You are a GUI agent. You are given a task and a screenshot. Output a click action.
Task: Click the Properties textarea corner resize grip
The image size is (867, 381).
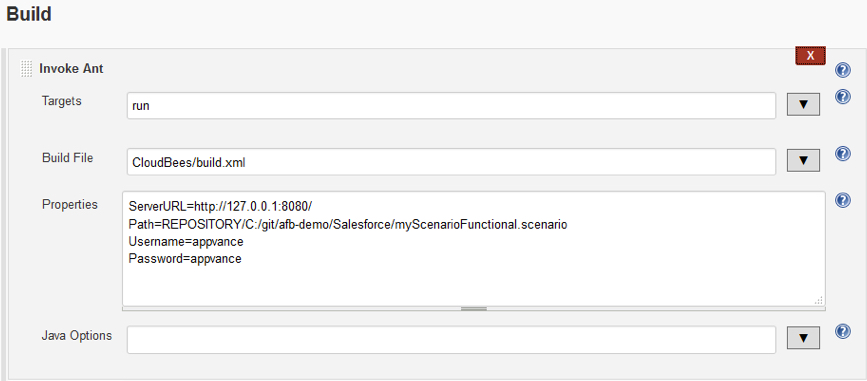819,300
